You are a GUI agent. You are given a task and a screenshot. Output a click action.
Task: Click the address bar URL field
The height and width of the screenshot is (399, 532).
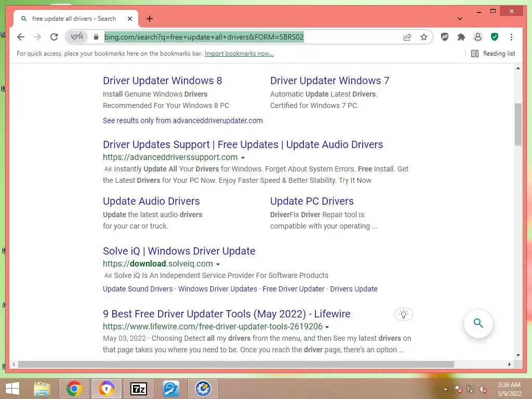[250, 37]
